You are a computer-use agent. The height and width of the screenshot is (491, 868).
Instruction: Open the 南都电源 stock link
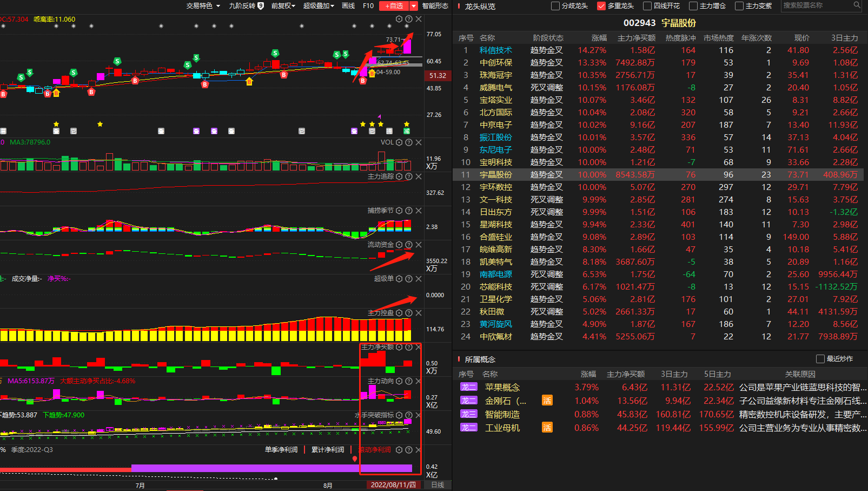(x=496, y=274)
